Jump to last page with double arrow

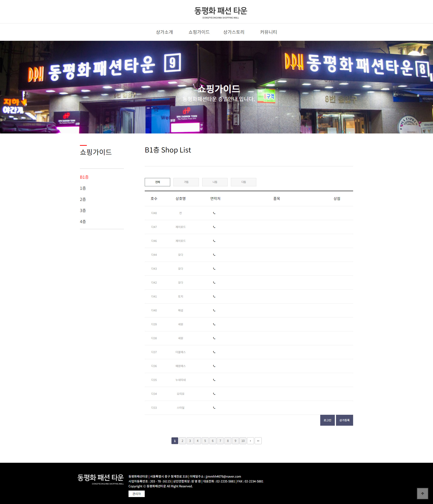point(258,441)
